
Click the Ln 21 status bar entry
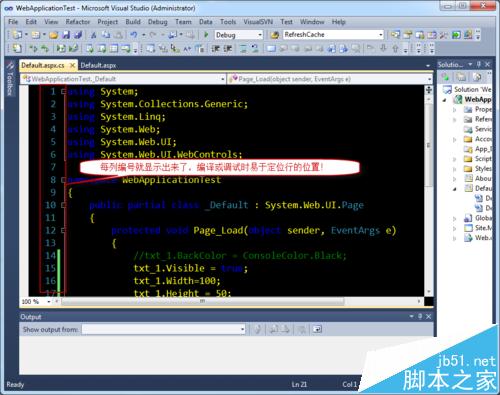(x=299, y=384)
